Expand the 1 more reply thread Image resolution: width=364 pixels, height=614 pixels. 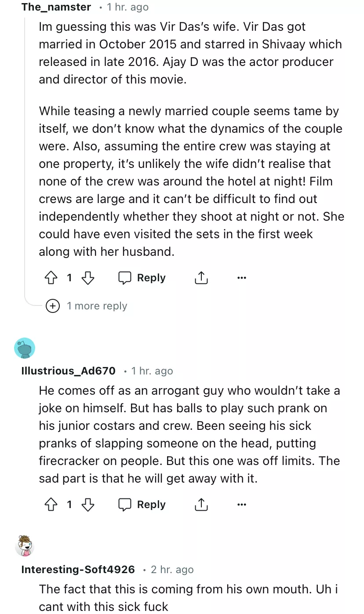97,306
